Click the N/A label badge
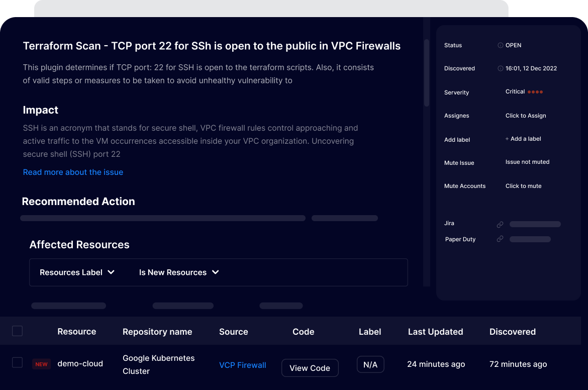 [x=370, y=365]
